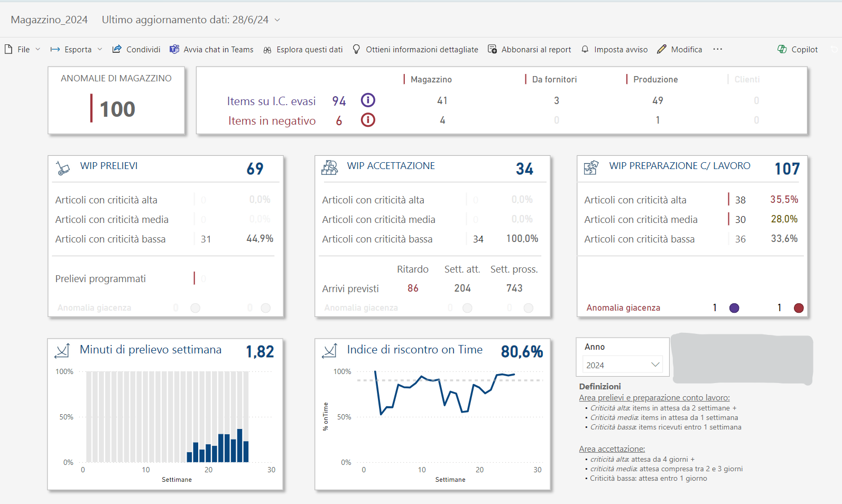Click the Anomalie di Magazzino card value 100
Viewport: 842px width, 504px height.
(x=117, y=109)
